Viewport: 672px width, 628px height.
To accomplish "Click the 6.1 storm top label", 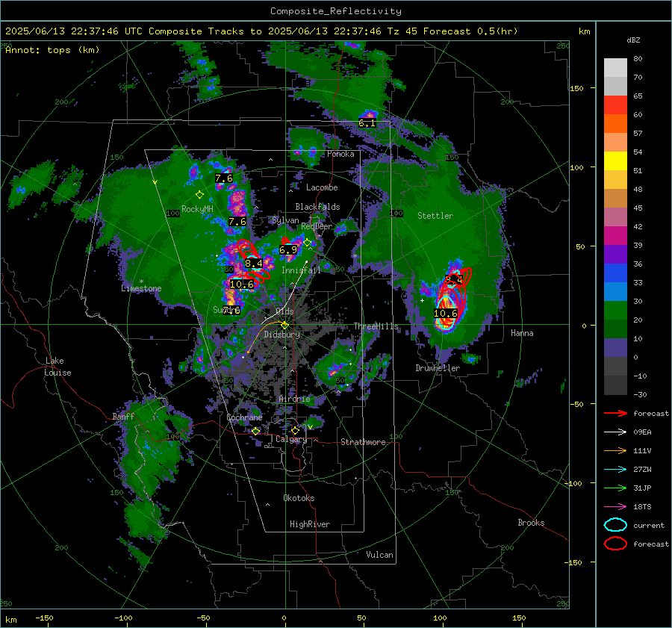I will point(367,123).
